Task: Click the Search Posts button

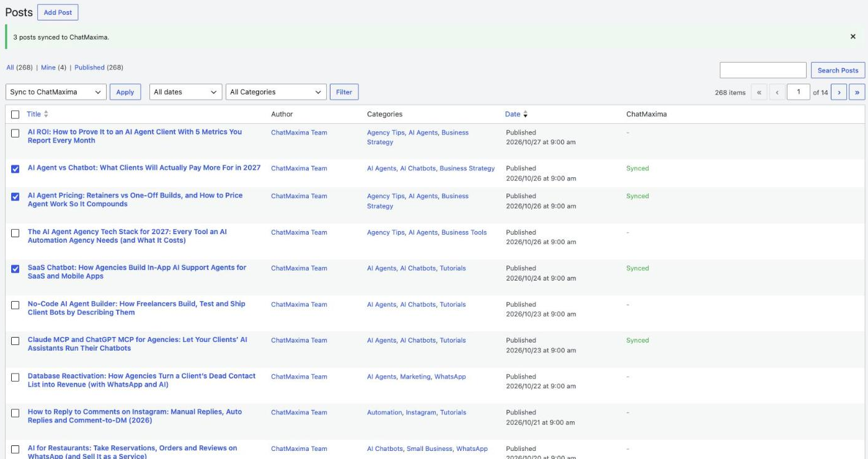Action: (x=838, y=70)
